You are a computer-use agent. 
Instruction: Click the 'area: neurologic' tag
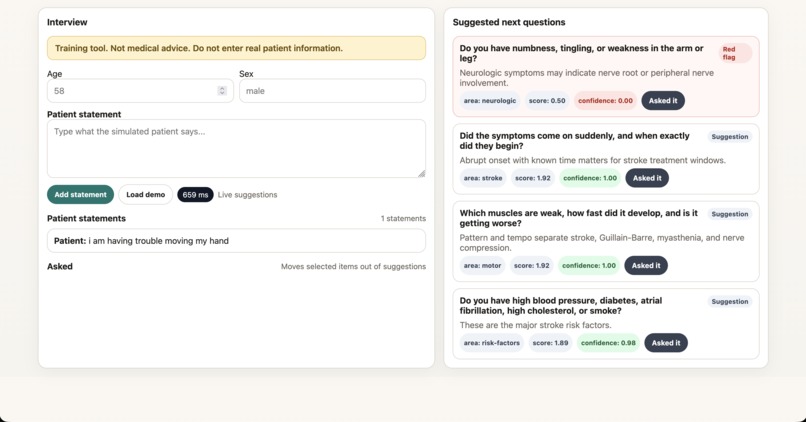[490, 101]
